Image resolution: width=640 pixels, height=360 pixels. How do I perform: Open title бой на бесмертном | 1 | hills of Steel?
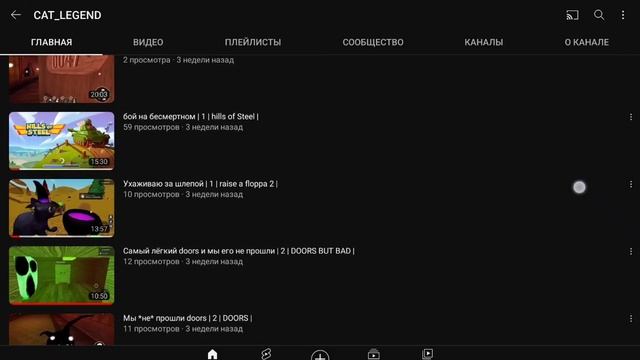[x=191, y=117]
